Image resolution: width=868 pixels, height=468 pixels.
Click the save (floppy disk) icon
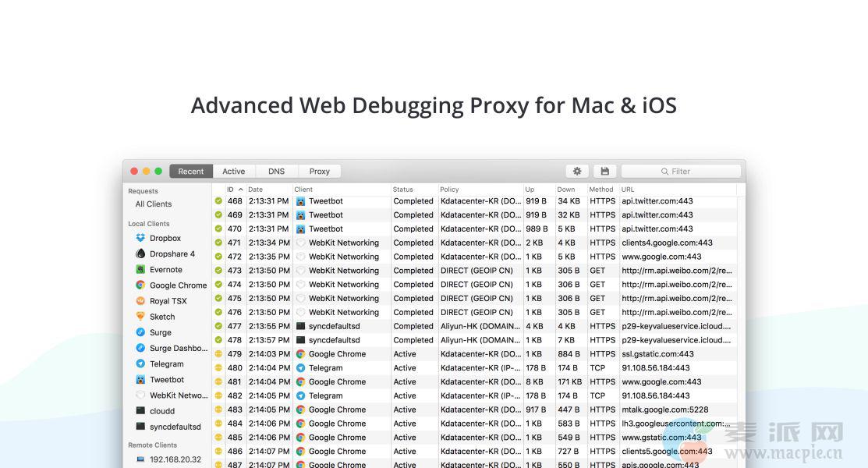(604, 171)
